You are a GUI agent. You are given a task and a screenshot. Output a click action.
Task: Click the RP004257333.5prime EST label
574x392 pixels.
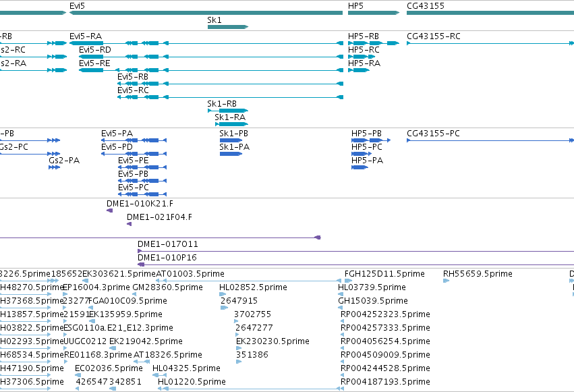(x=385, y=329)
